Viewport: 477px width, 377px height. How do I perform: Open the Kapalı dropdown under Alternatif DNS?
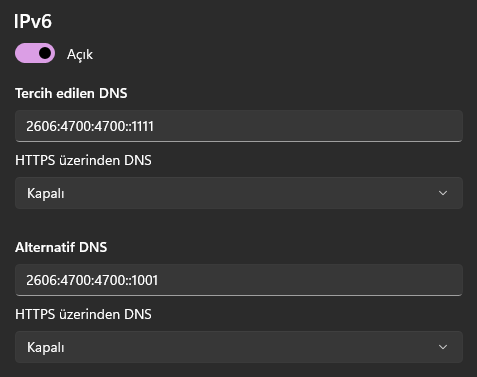pos(239,347)
